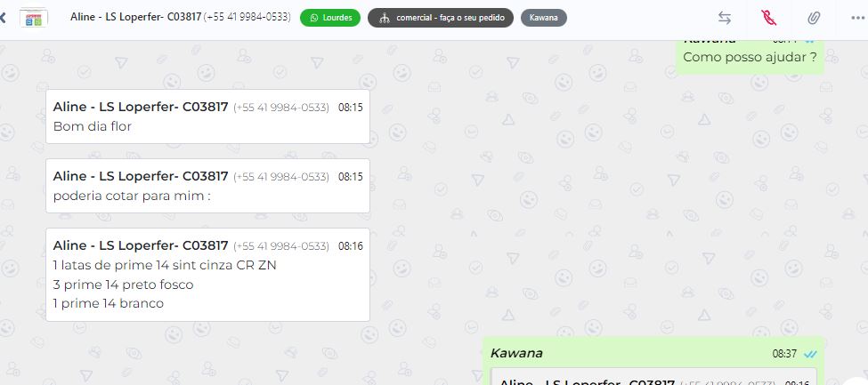The height and width of the screenshot is (385, 868).
Task: Click the red crossed-out phone icon
Action: [768, 18]
